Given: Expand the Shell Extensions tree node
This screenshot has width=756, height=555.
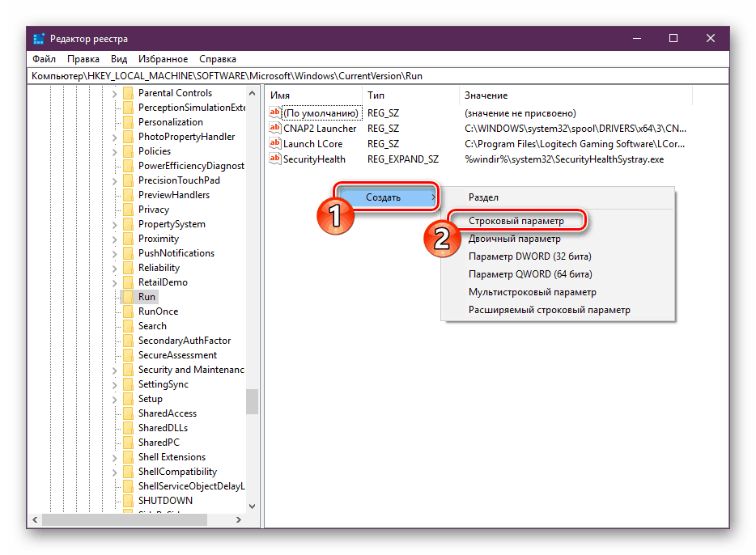Looking at the screenshot, I should [114, 458].
